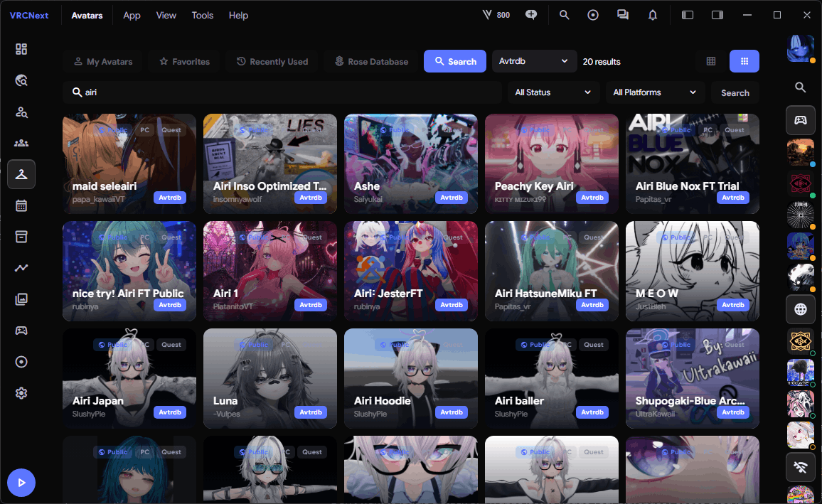Image resolution: width=822 pixels, height=504 pixels.
Task: Open the calendar icon in the sidebar
Action: pos(21,205)
